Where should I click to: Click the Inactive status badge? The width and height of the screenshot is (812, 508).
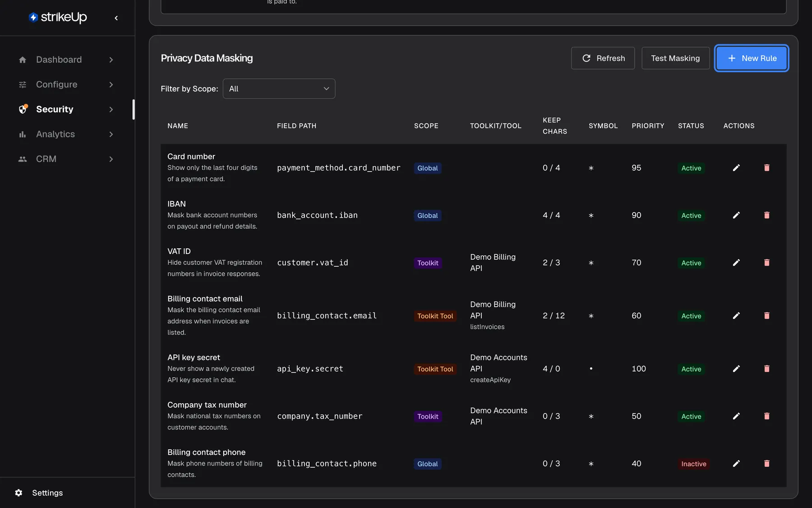(x=694, y=464)
